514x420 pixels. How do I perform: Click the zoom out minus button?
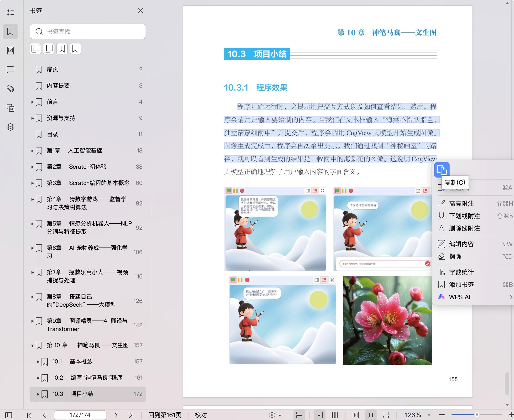[442, 415]
